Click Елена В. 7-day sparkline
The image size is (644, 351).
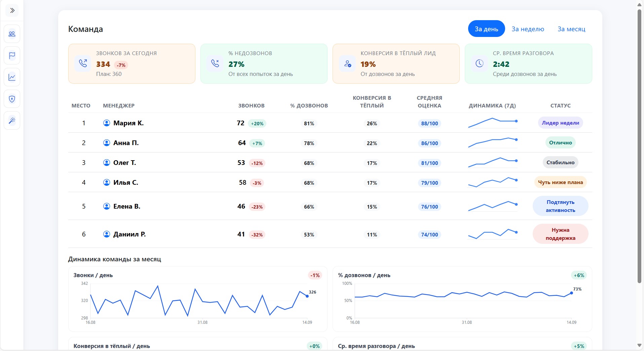coord(493,206)
